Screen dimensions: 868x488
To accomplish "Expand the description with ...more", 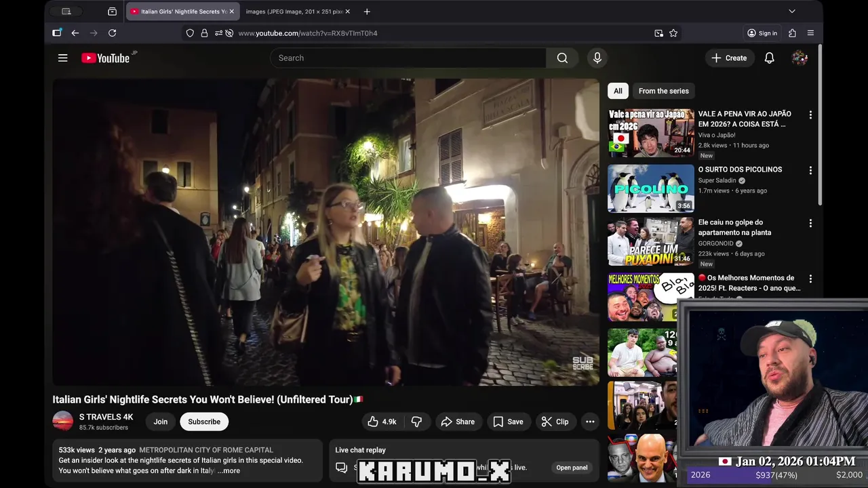I will click(x=229, y=471).
